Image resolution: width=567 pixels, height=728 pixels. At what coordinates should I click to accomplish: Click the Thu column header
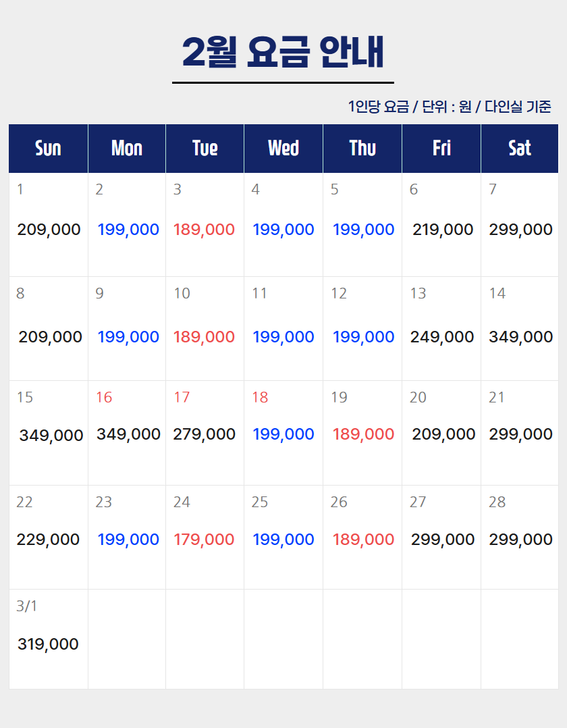(362, 148)
